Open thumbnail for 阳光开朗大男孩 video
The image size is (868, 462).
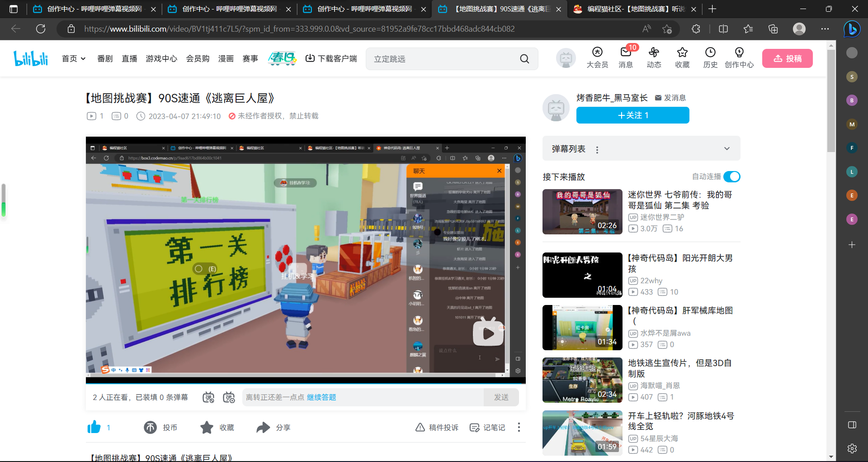point(582,275)
